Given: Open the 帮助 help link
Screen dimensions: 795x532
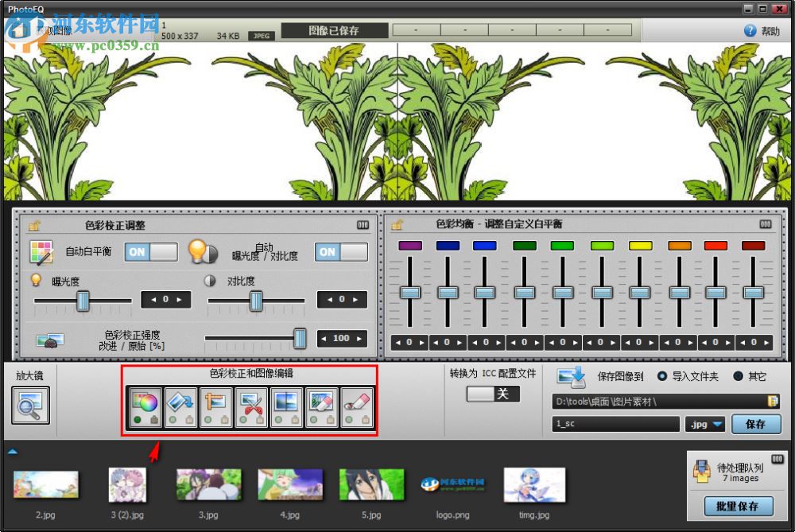Looking at the screenshot, I should [x=770, y=32].
